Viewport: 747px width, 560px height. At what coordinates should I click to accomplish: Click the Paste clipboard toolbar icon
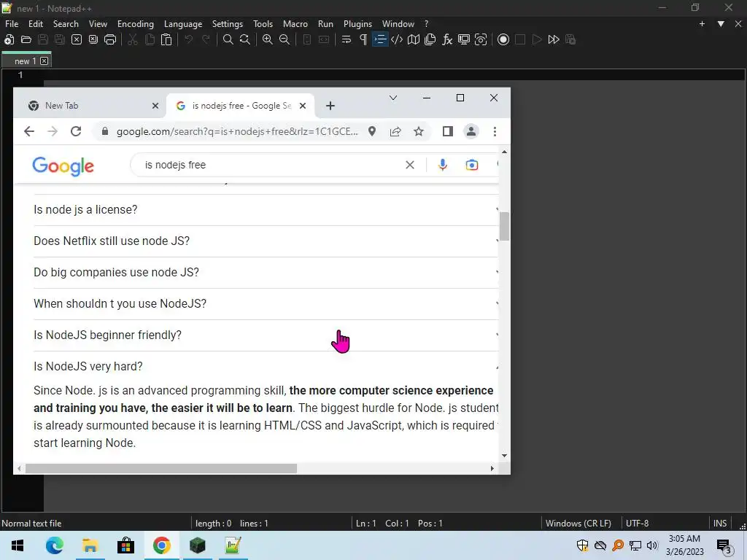tap(166, 39)
